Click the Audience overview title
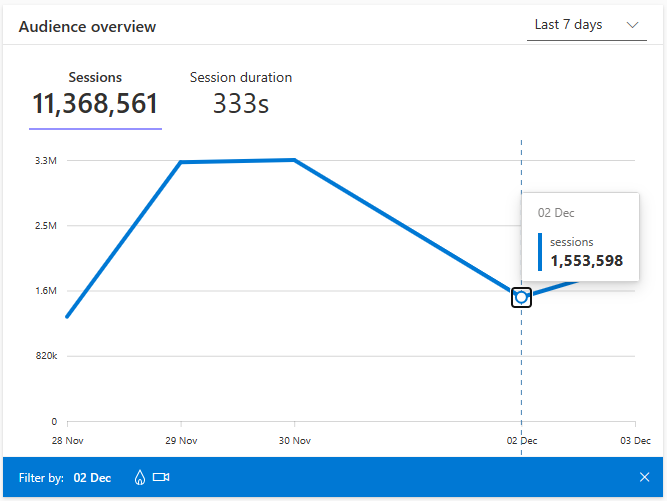 pos(87,27)
